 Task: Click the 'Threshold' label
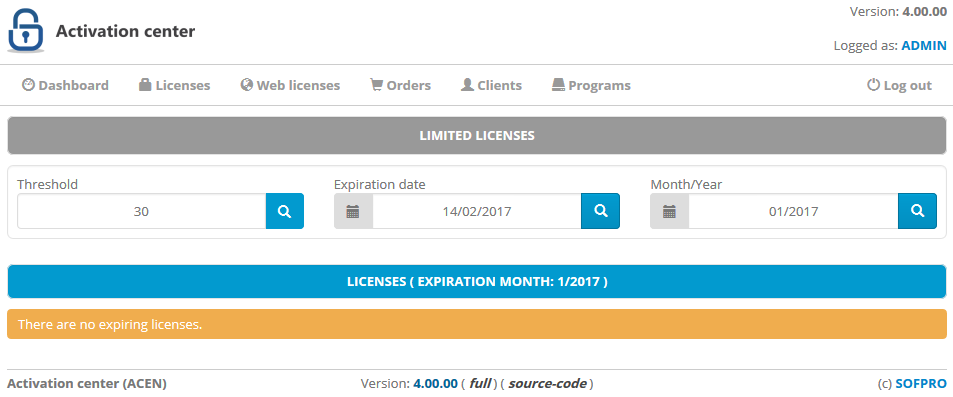coord(47,184)
